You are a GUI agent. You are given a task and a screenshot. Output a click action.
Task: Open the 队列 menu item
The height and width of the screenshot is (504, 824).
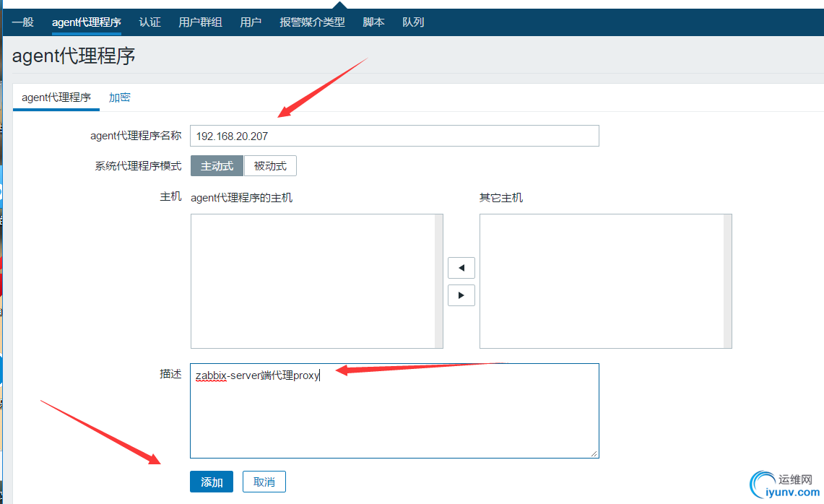(413, 22)
